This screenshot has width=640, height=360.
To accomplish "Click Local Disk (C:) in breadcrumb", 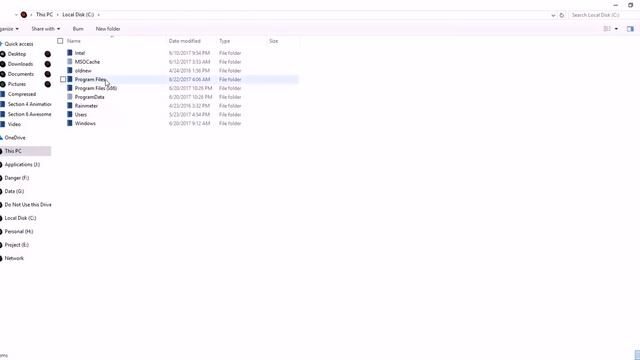I will [x=78, y=15].
